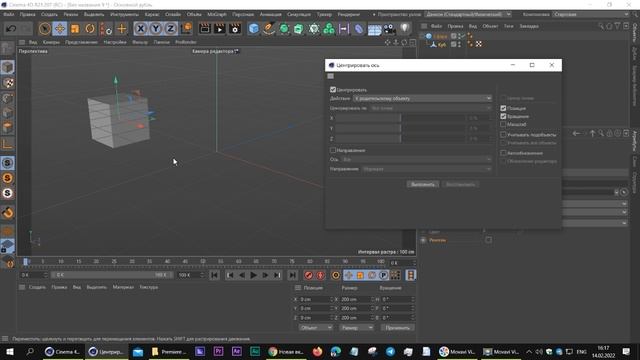Viewport: 640px width, 360px height.
Task: Open the Центрировать по dropdown
Action: click(x=431, y=108)
